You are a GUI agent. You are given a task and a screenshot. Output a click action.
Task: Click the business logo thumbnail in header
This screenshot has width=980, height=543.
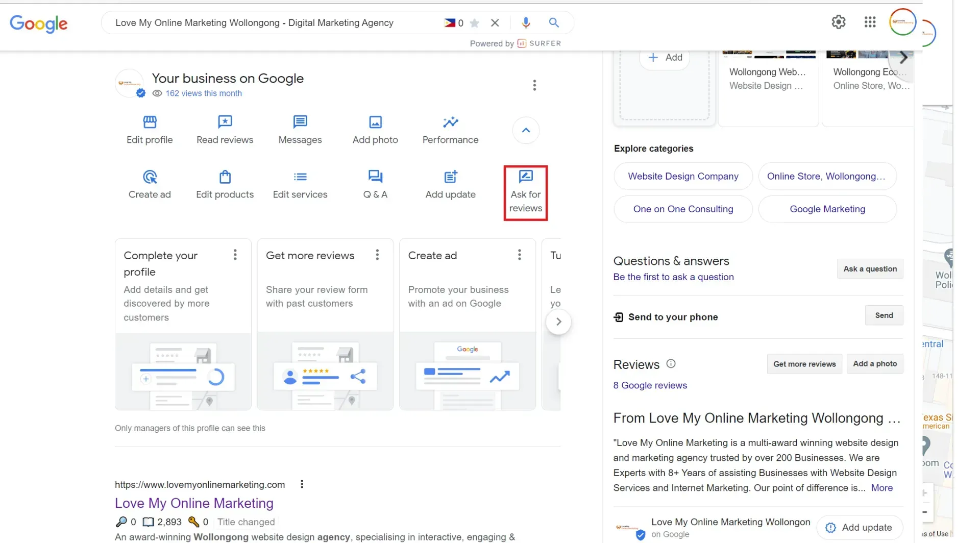tap(129, 83)
